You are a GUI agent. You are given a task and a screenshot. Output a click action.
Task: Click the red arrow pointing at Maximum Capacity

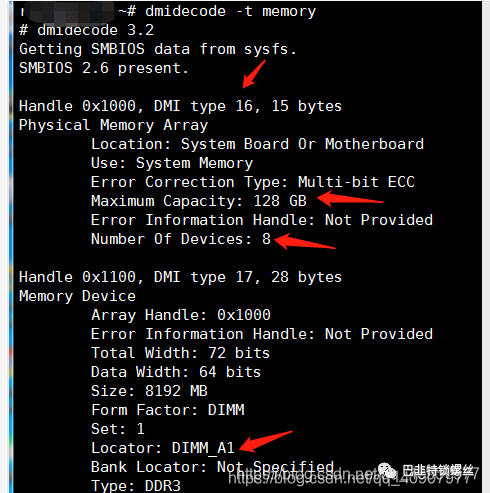(350, 199)
